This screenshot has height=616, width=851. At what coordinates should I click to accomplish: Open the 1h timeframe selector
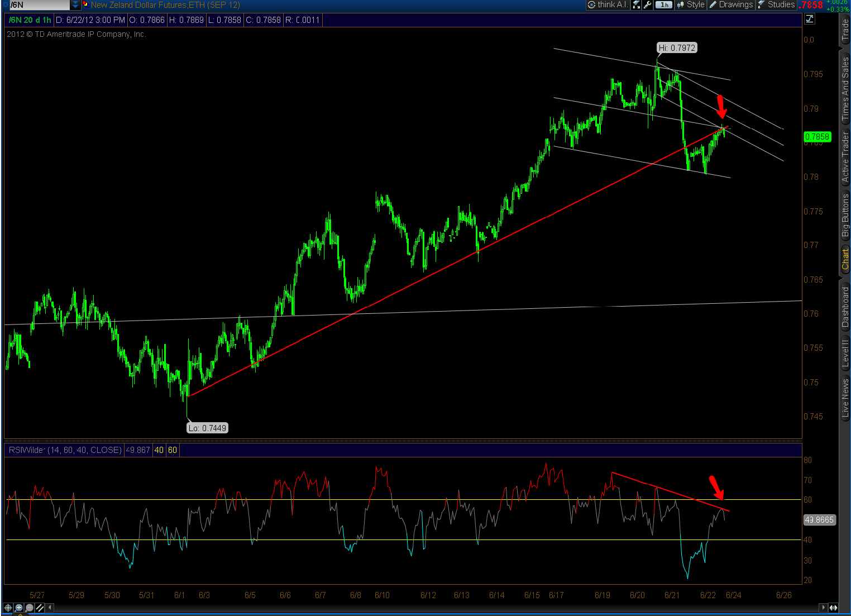click(664, 4)
